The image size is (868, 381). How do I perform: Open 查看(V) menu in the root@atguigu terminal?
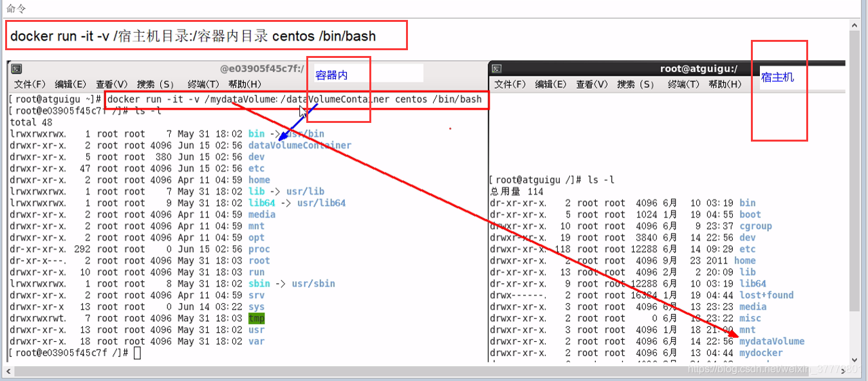point(592,84)
